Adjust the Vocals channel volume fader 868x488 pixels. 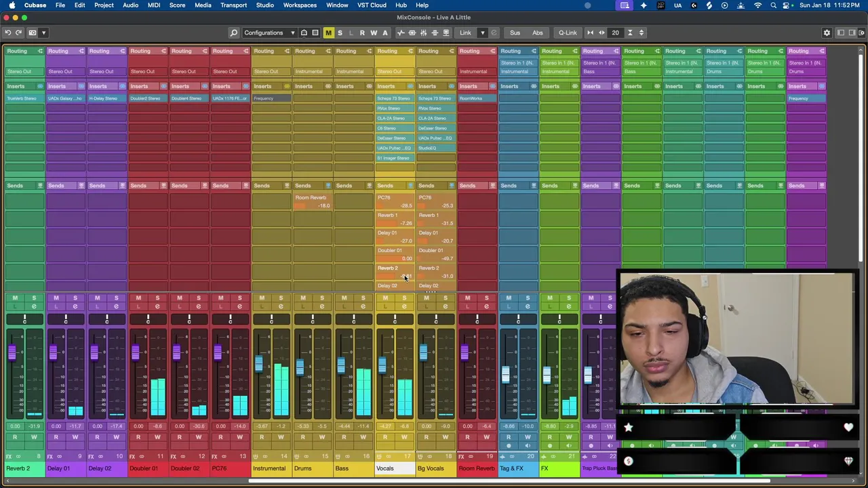click(x=382, y=366)
